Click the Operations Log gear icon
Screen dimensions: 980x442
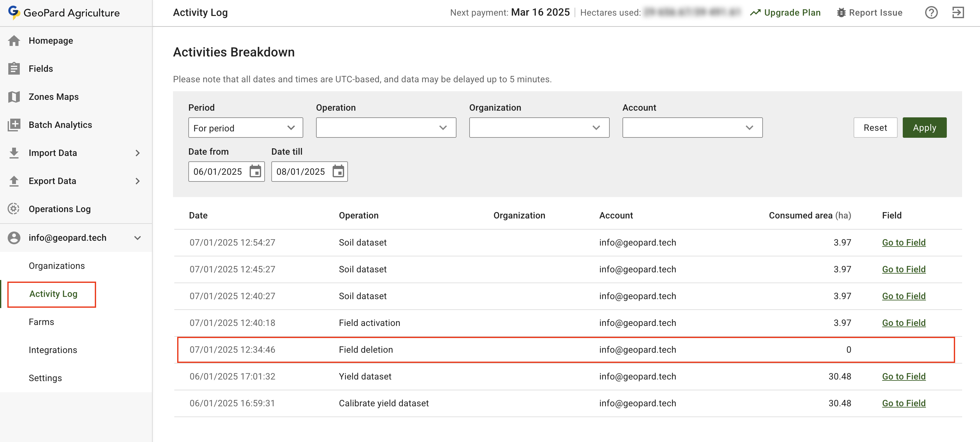14,209
